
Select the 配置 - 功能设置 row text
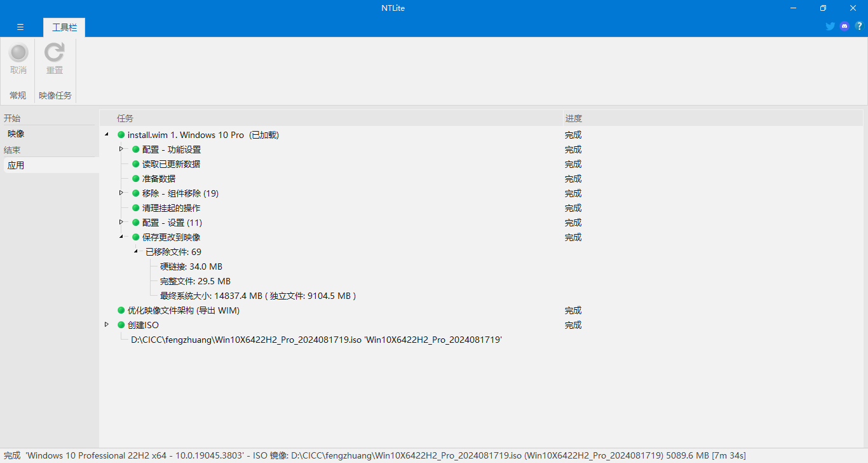172,149
